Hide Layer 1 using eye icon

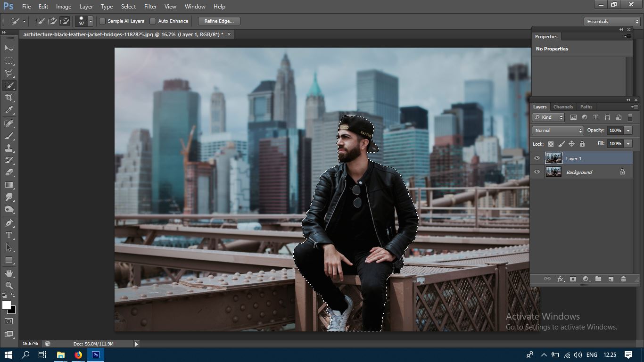click(537, 158)
